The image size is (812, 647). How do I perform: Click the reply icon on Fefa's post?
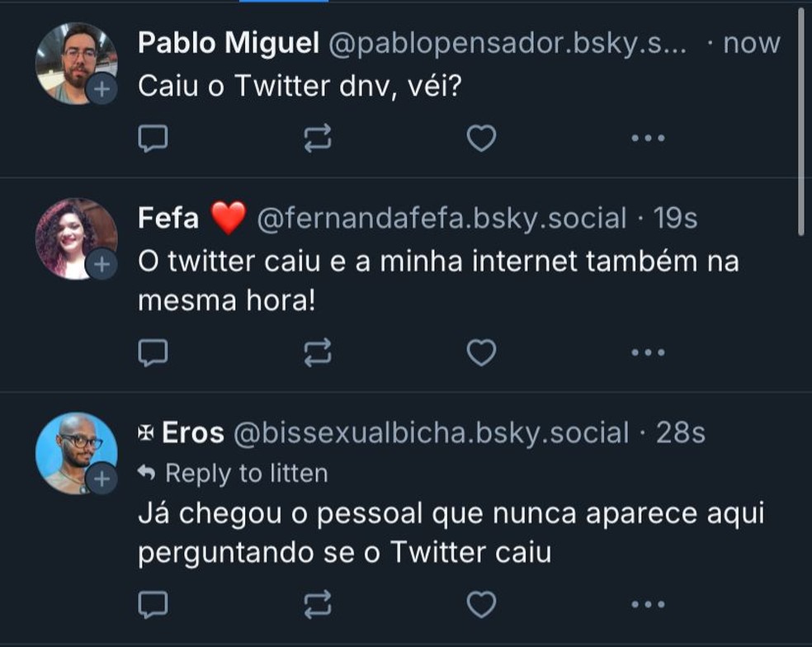click(x=153, y=353)
